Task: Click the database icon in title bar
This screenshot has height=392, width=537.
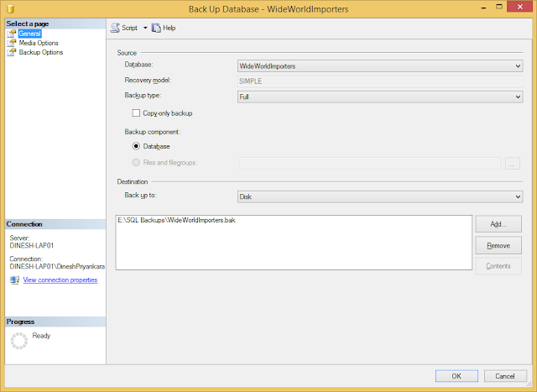Action: [x=11, y=8]
